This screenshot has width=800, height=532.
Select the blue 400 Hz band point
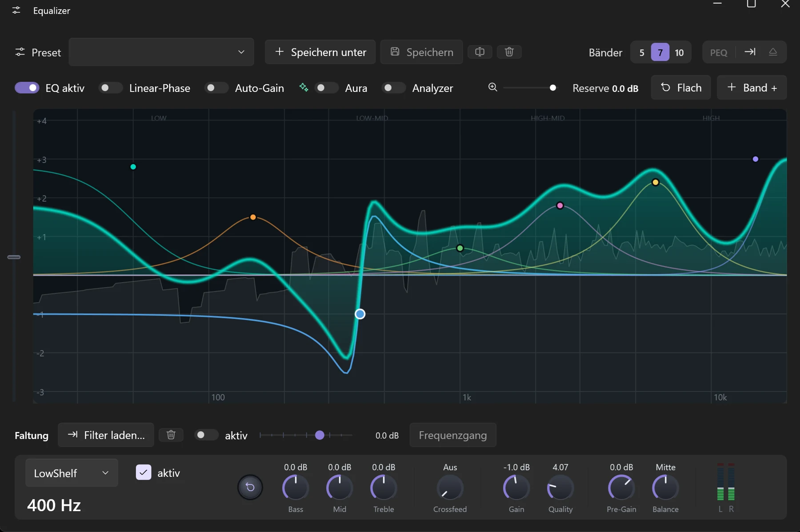360,314
